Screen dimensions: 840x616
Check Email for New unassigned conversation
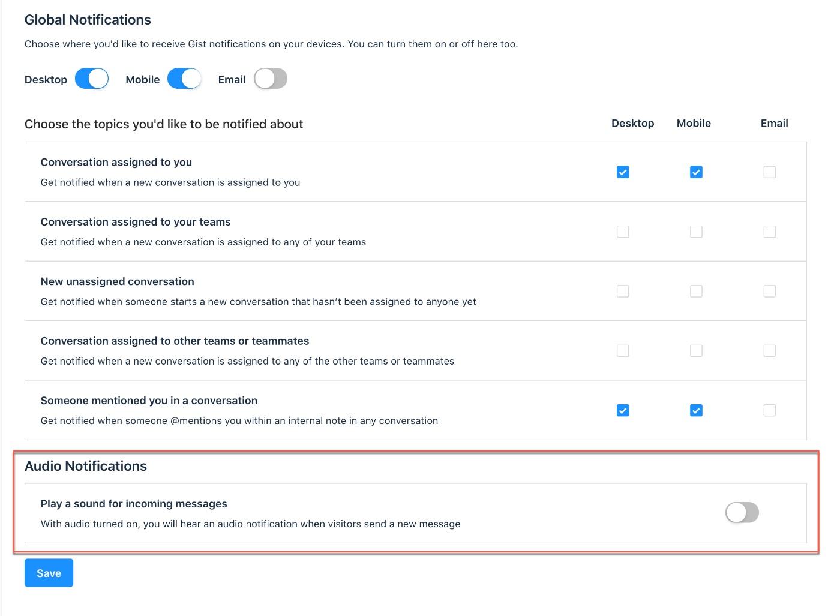pyautogui.click(x=769, y=292)
